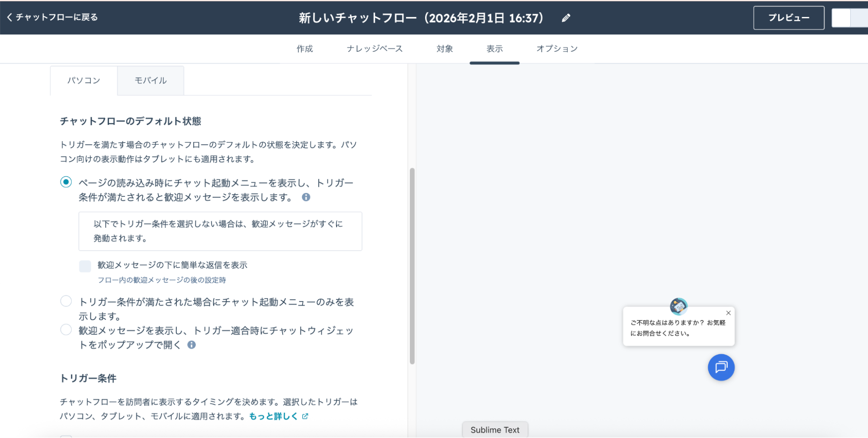Click external link icon next to もっと詳しく
The height and width of the screenshot is (438, 868).
click(305, 416)
